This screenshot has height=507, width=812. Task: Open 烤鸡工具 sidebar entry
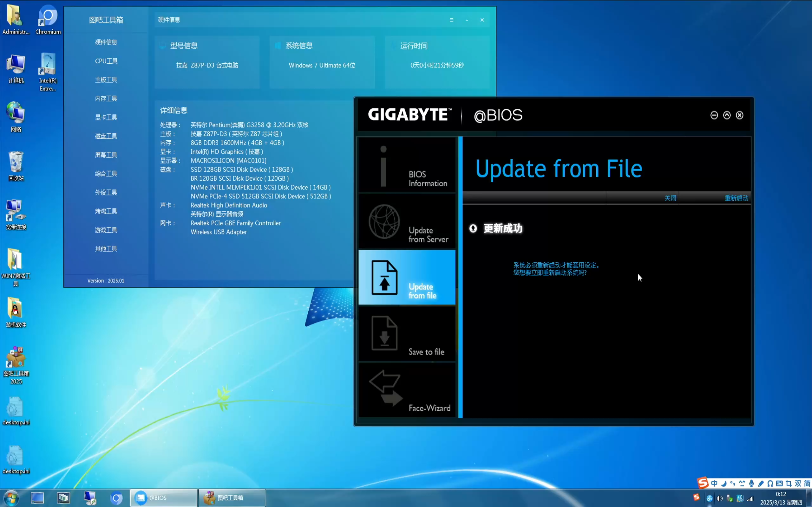click(106, 211)
